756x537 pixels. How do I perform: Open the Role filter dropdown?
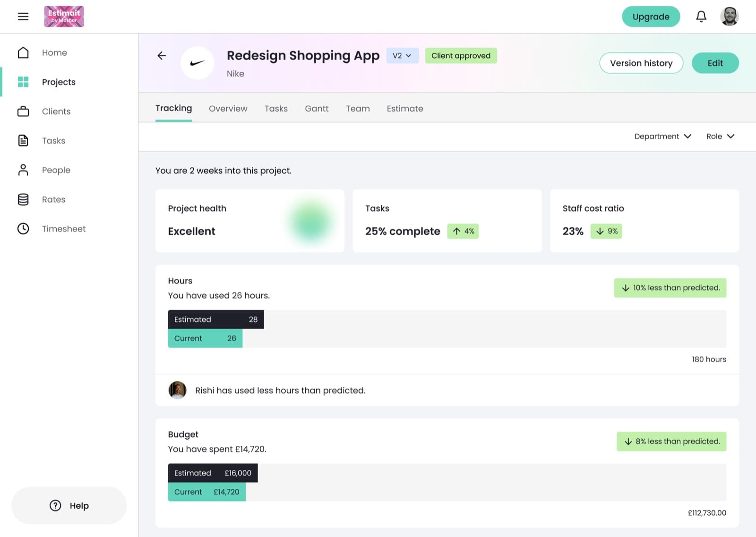tap(721, 136)
